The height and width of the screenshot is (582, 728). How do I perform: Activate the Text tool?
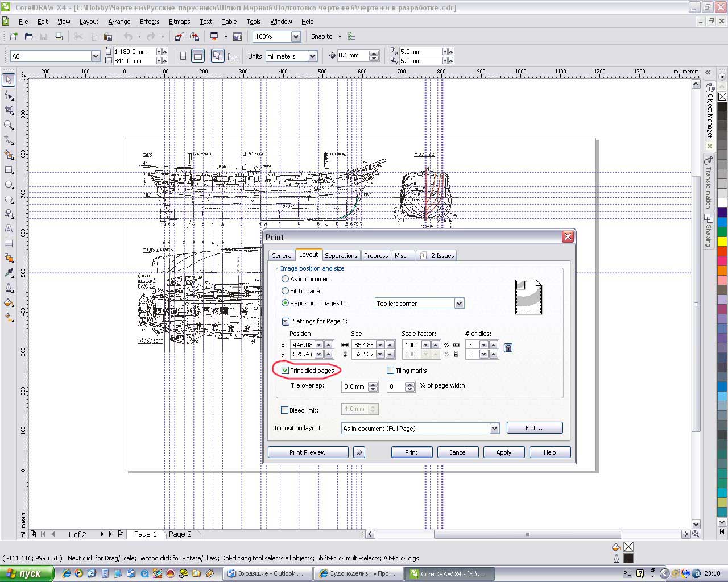click(x=9, y=228)
